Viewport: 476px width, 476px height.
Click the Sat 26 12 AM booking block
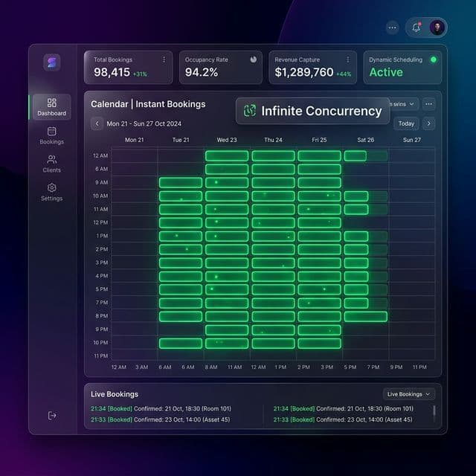pos(356,155)
